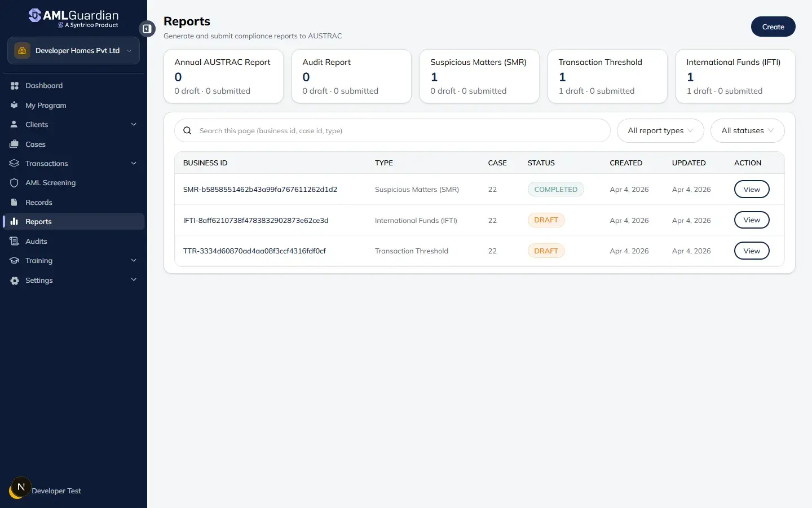
Task: Click the search magnifier icon
Action: coord(187,130)
